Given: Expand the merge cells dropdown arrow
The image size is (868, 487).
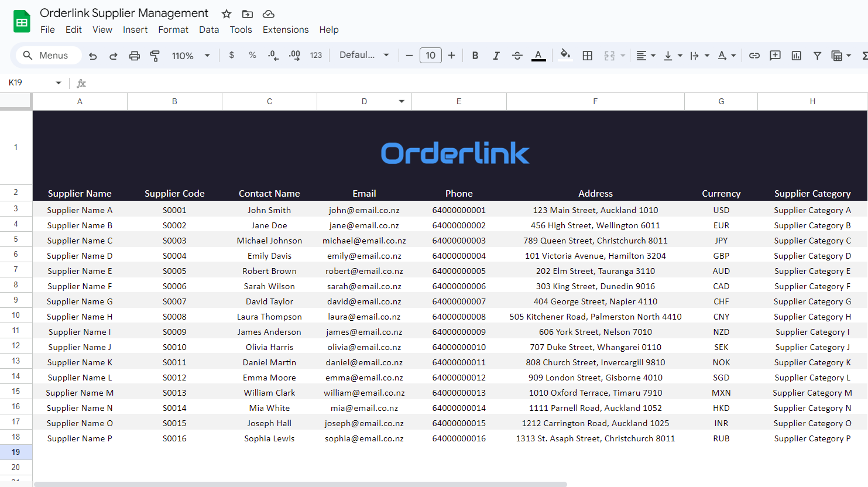Looking at the screenshot, I should tap(623, 56).
